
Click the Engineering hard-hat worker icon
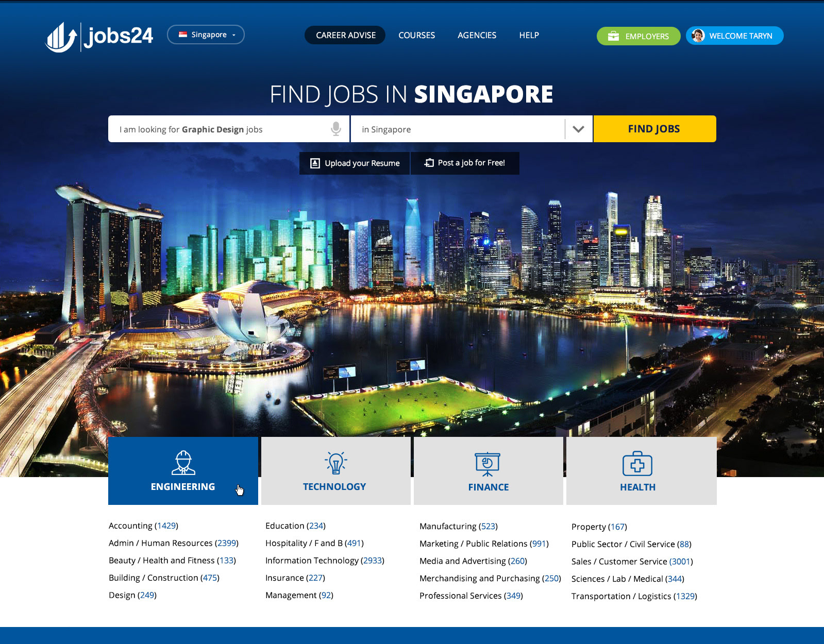(183, 463)
